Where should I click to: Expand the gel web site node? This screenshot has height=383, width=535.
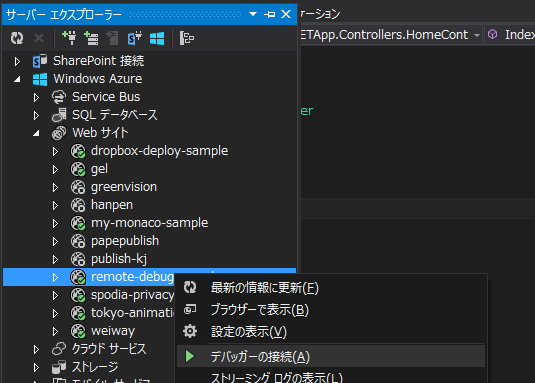coord(55,170)
